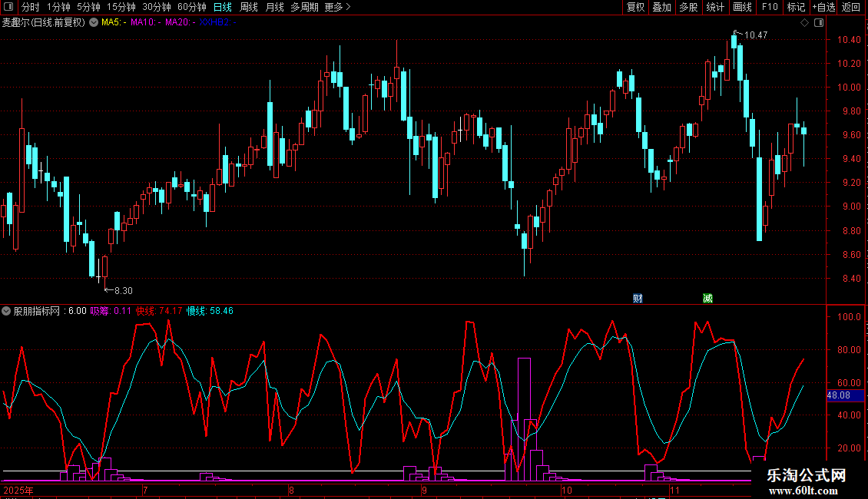Click the 10.47 high price label
The width and height of the screenshot is (868, 499).
[756, 35]
